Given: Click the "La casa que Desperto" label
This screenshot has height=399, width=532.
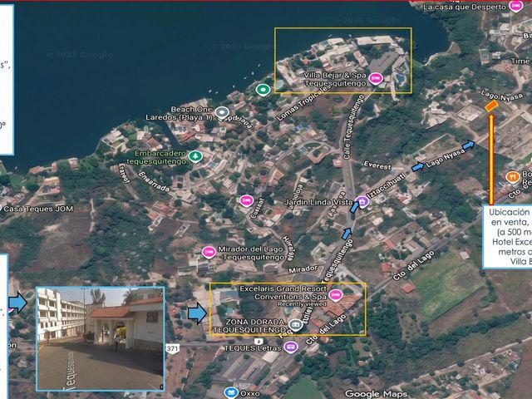Looking at the screenshot, I should (x=465, y=7).
